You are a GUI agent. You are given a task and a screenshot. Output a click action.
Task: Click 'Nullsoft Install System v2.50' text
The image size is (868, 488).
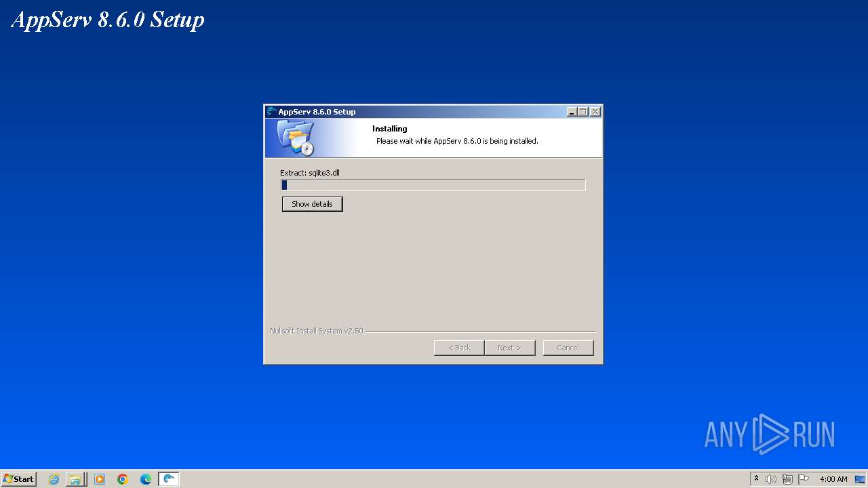pyautogui.click(x=317, y=331)
